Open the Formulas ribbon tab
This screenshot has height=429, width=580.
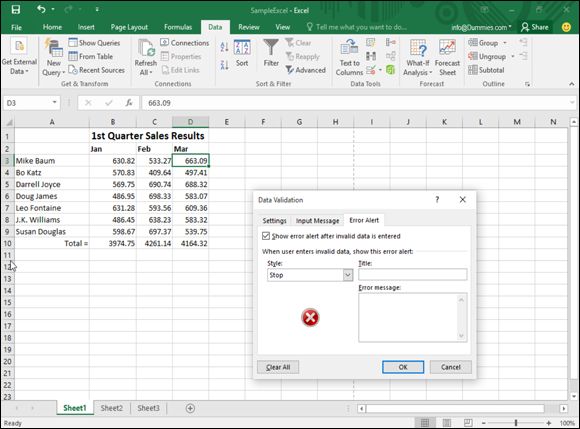coord(178,27)
